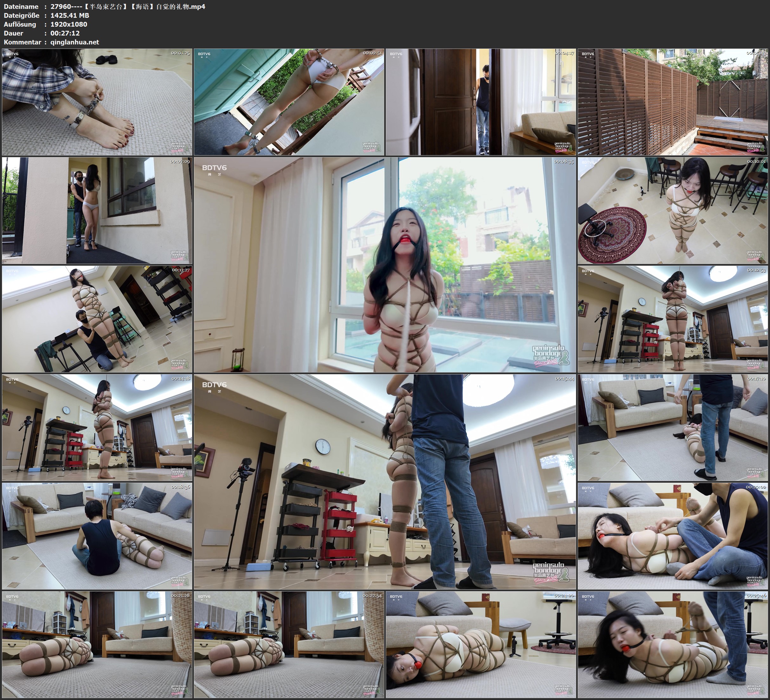
Task: Open the frame at 00:02:51
Action: coord(289,102)
